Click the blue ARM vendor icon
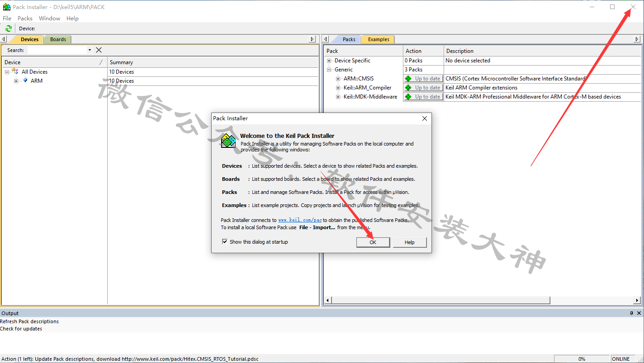 click(25, 80)
